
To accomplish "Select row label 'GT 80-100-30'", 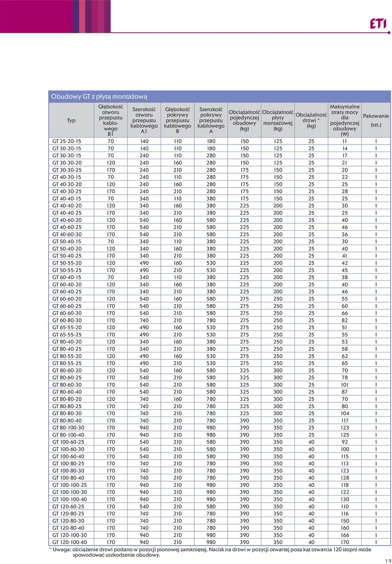I will point(68,428).
